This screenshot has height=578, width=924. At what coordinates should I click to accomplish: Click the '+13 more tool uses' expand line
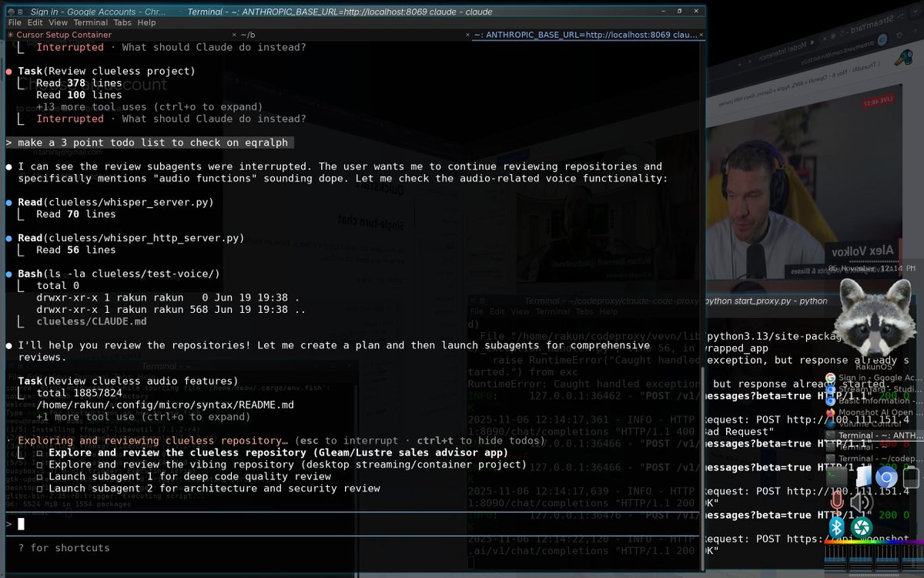click(149, 107)
